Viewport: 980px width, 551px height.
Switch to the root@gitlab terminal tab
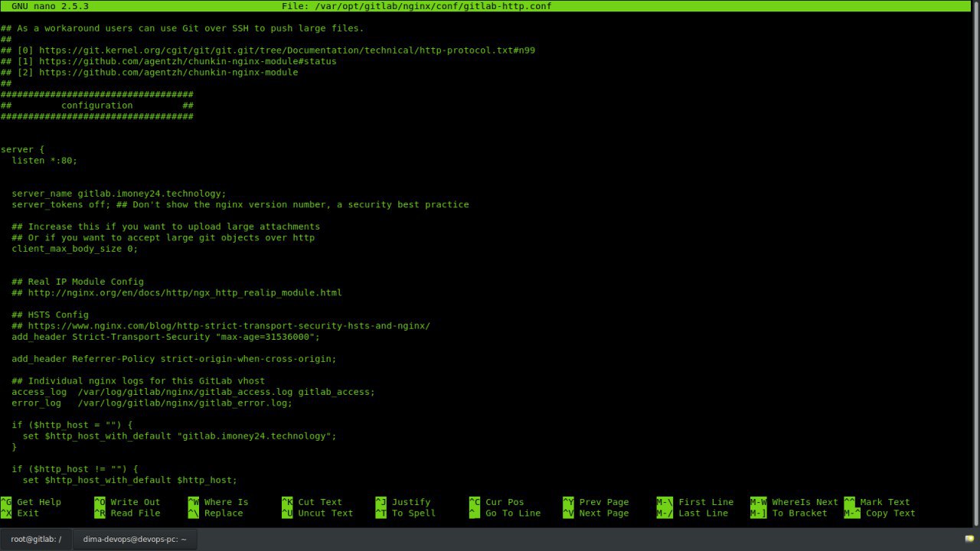point(36,539)
